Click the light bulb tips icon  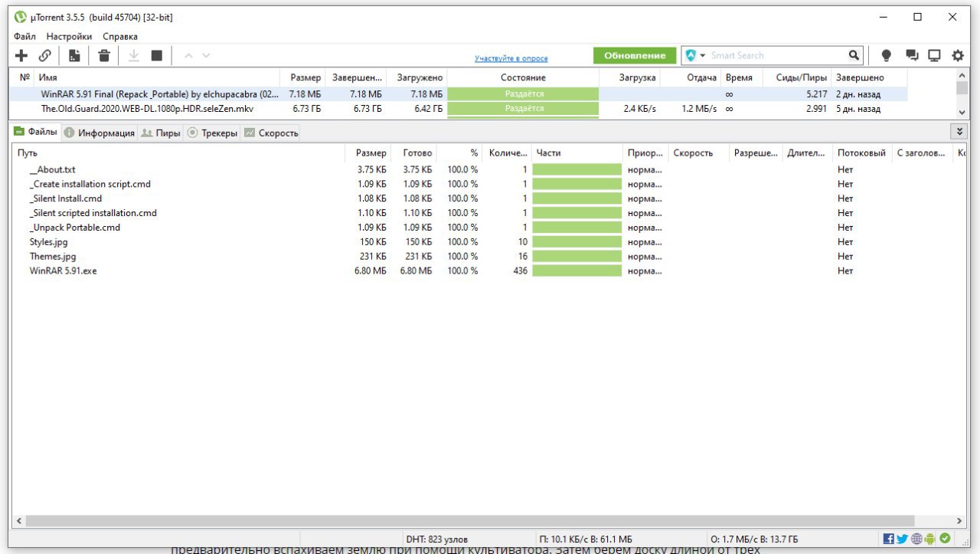pyautogui.click(x=887, y=55)
